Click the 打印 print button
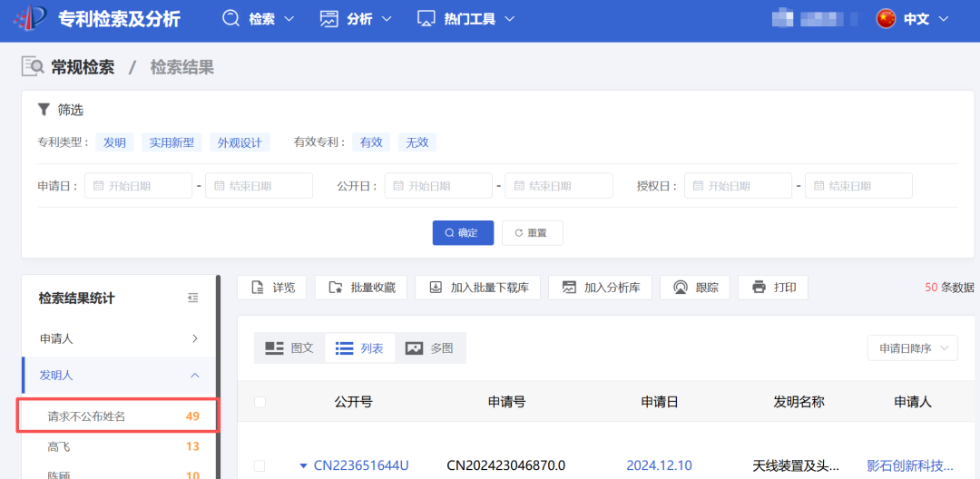This screenshot has width=980, height=479. (x=773, y=288)
